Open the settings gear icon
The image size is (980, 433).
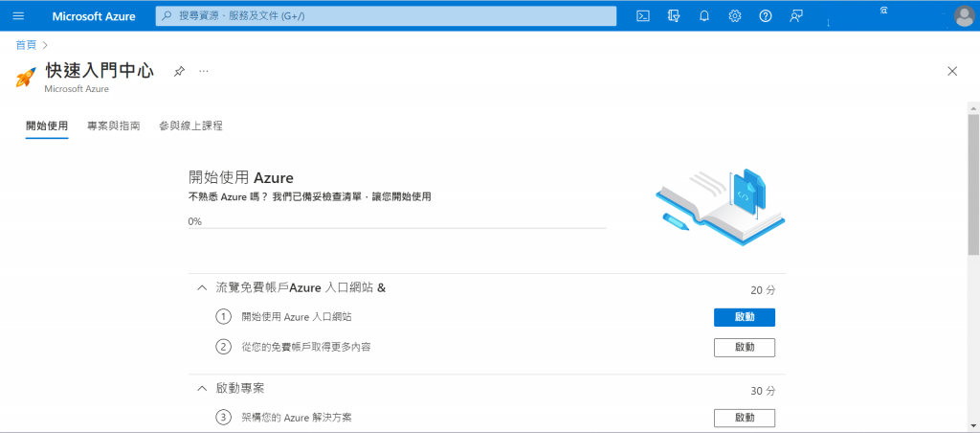click(734, 16)
